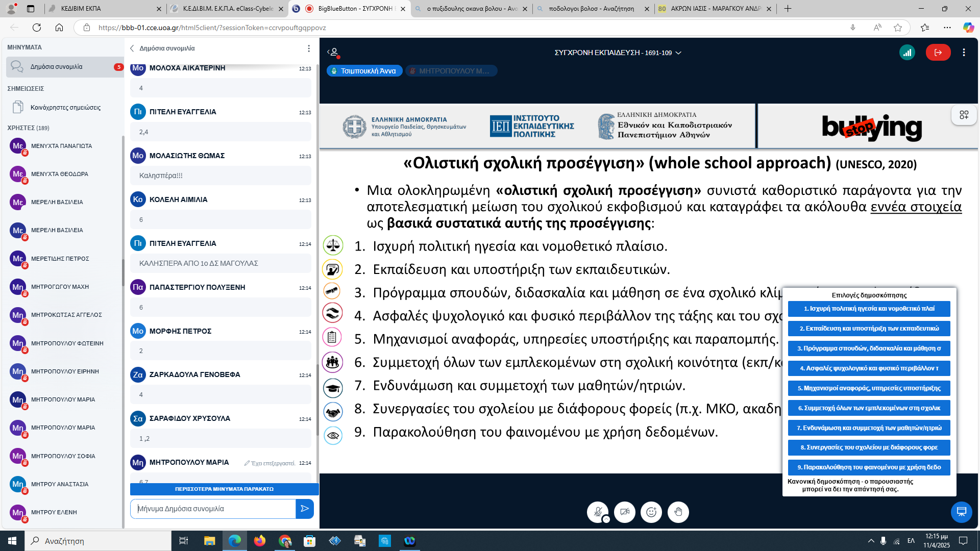Go to browser home page
The height and width of the screenshot is (551, 980).
59,28
